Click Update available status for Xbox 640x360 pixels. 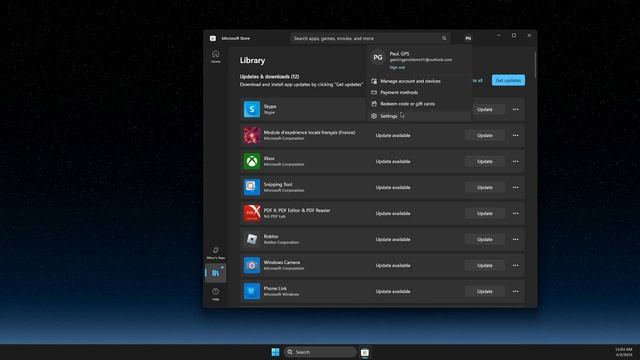[x=393, y=161]
